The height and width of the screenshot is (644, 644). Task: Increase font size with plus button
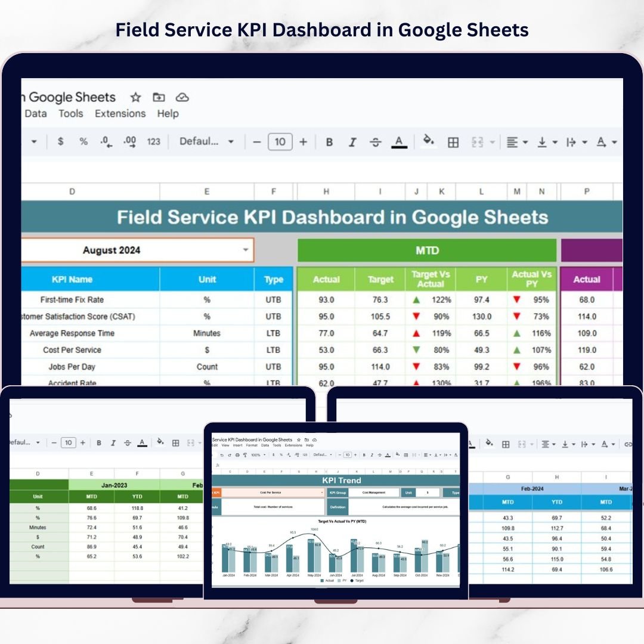point(304,142)
